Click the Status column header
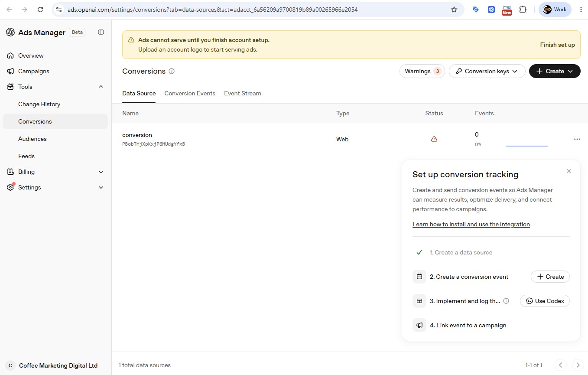 click(x=434, y=113)
